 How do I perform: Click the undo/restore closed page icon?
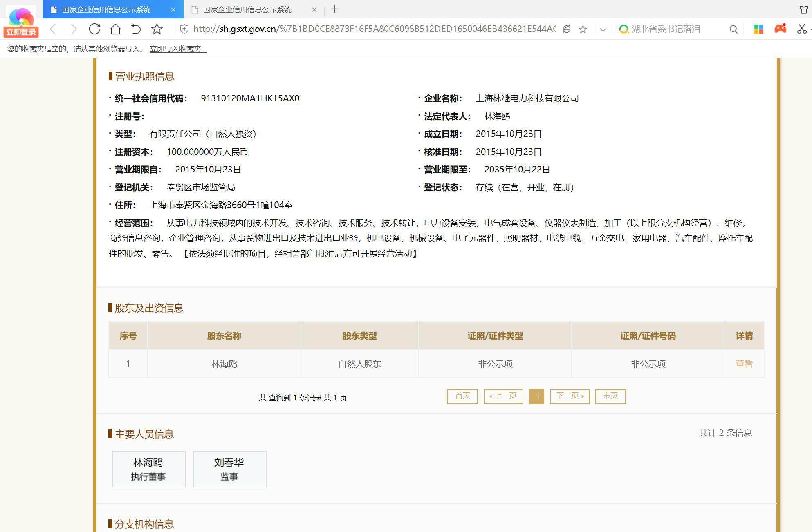tap(136, 29)
